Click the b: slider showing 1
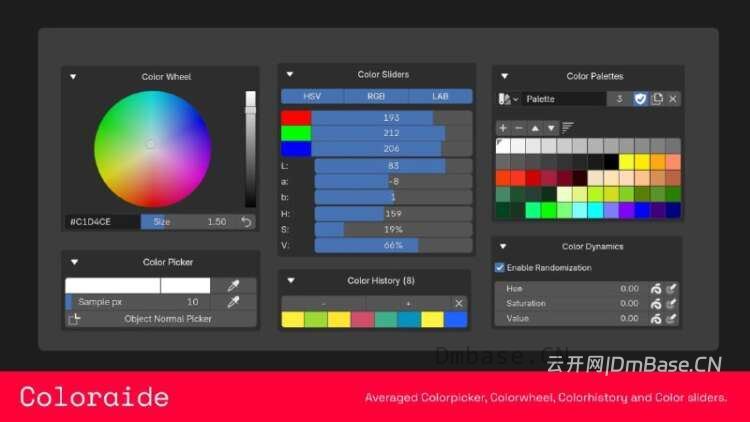The image size is (750, 422). click(x=393, y=197)
